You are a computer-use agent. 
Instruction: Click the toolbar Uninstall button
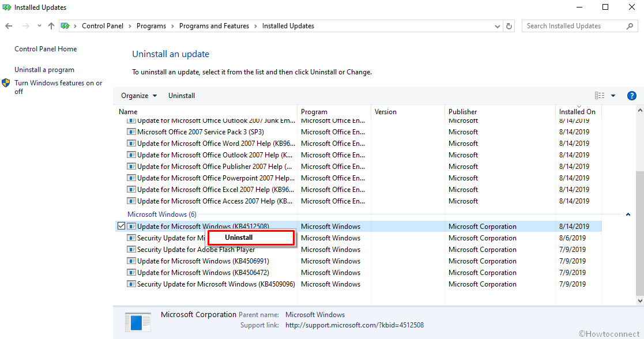(182, 96)
